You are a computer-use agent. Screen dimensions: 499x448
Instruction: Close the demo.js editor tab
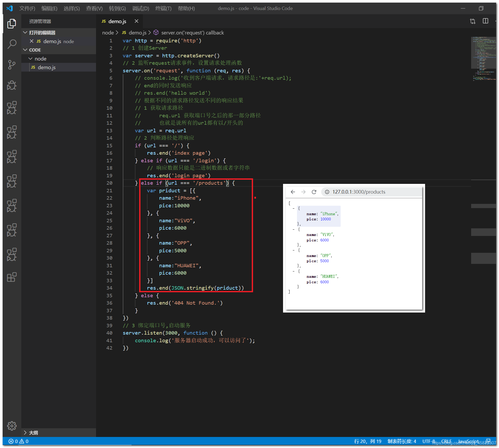point(137,21)
